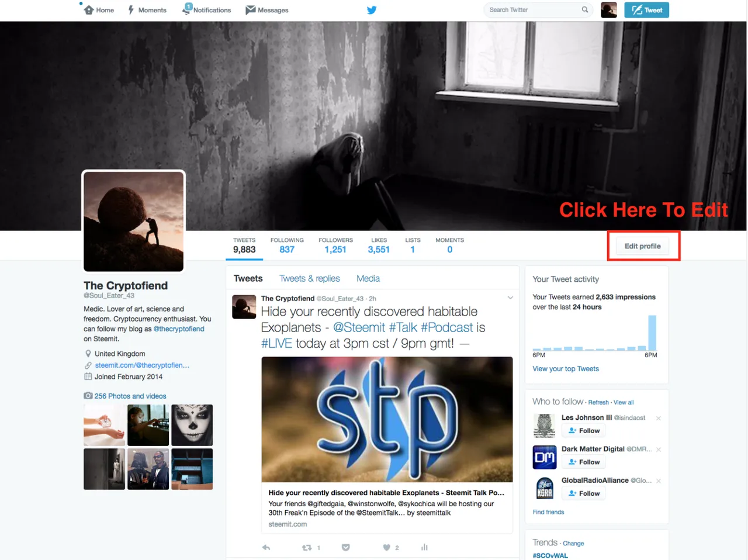Click the #Talk hashtag in tweet

point(403,327)
